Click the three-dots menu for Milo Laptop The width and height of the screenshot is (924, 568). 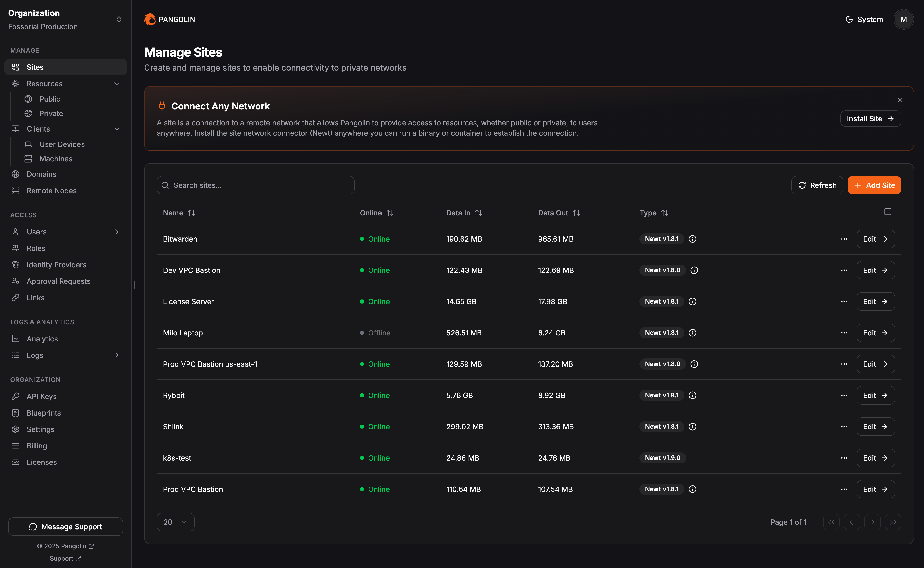844,333
